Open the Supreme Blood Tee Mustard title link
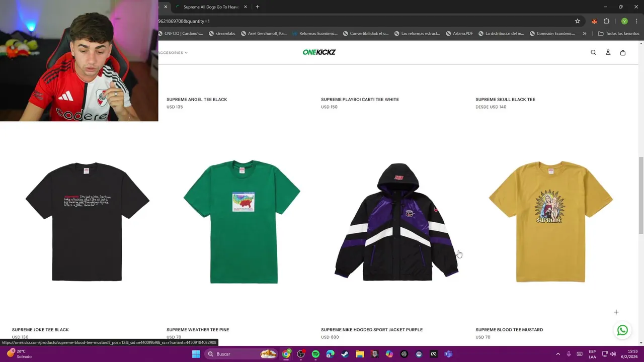 509,330
